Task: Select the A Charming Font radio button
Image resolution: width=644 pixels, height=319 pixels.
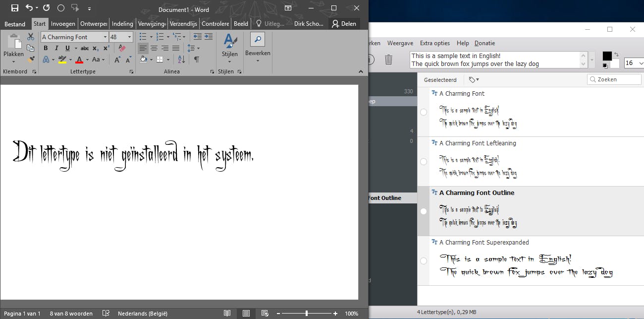Action: 424,112
